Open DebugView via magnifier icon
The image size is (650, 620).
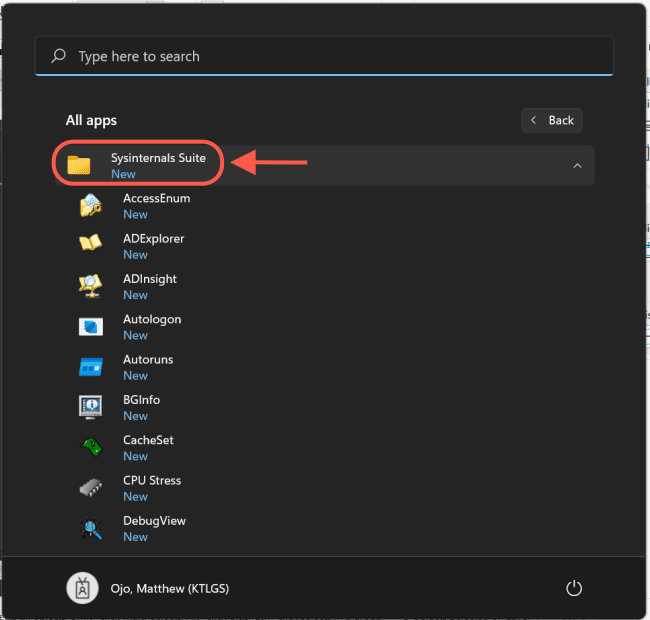click(x=91, y=528)
